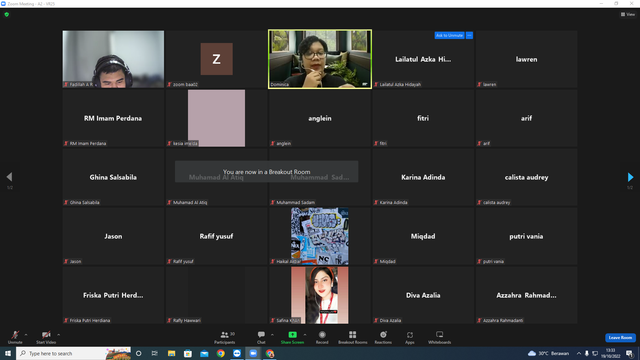Click Ask to Unmute for Lailatul Azka
Image resolution: width=640 pixels, height=360 pixels.
[x=449, y=36]
